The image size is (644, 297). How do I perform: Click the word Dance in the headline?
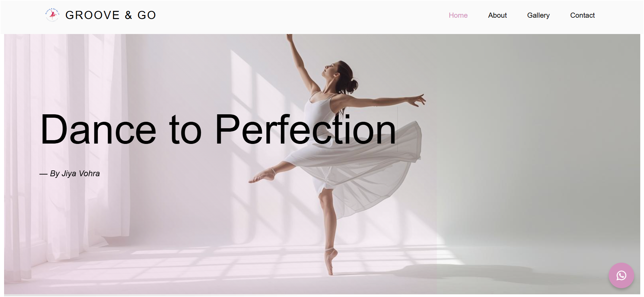coord(98,129)
